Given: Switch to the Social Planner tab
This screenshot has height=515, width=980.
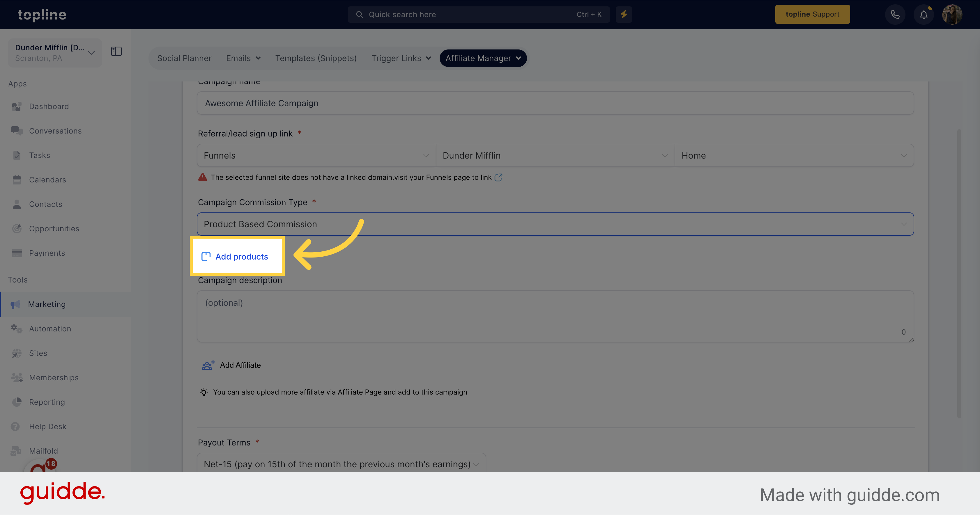Looking at the screenshot, I should (183, 58).
